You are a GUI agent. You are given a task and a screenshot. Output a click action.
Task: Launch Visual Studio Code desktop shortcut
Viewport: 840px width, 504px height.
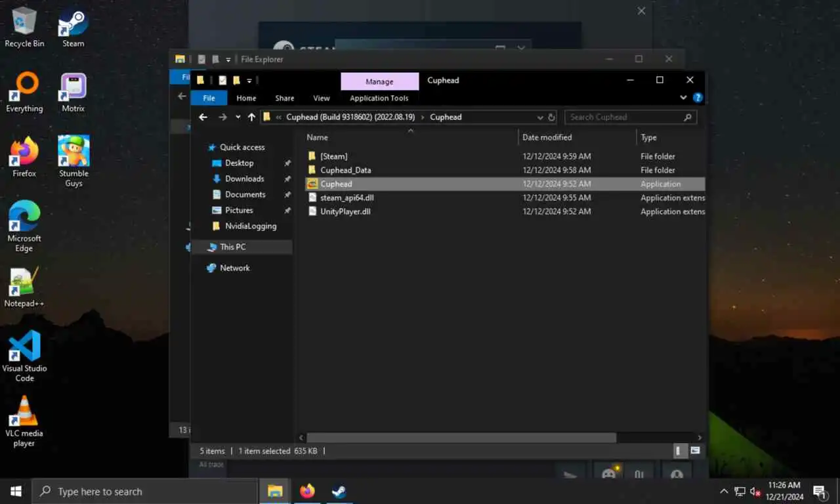[x=24, y=356]
